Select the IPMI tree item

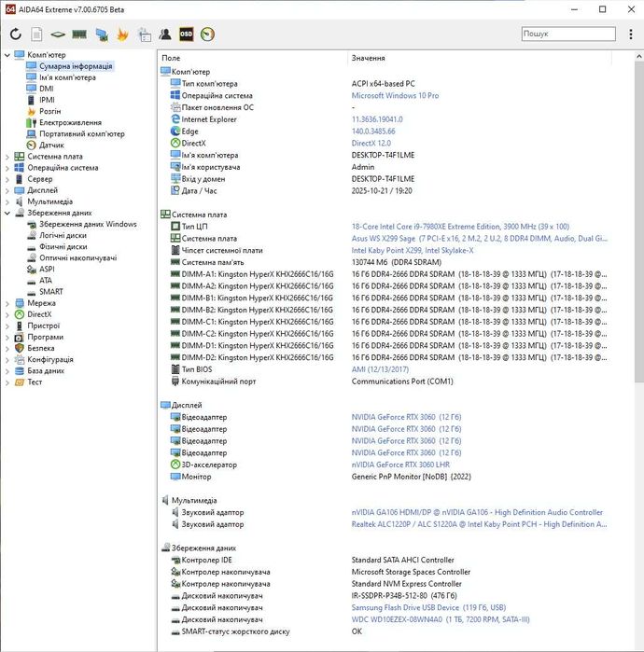click(x=47, y=100)
